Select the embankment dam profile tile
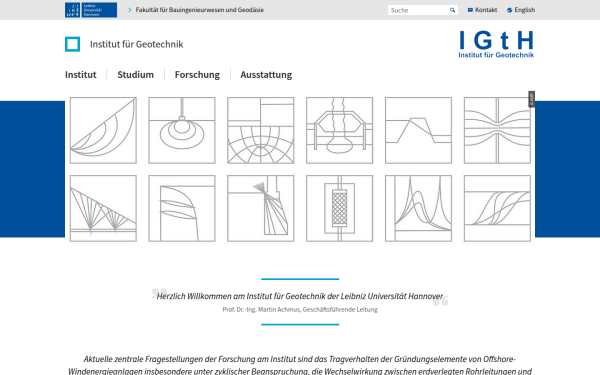600x375 pixels. 419,130
